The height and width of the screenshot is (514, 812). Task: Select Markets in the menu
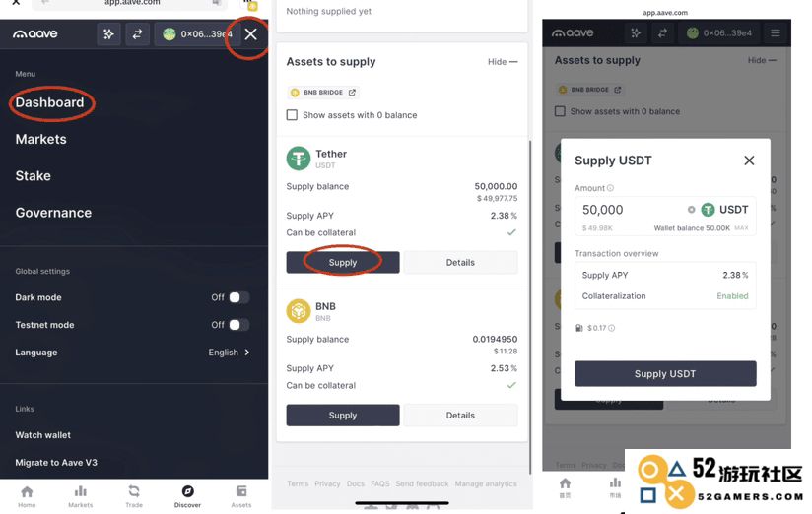point(41,139)
